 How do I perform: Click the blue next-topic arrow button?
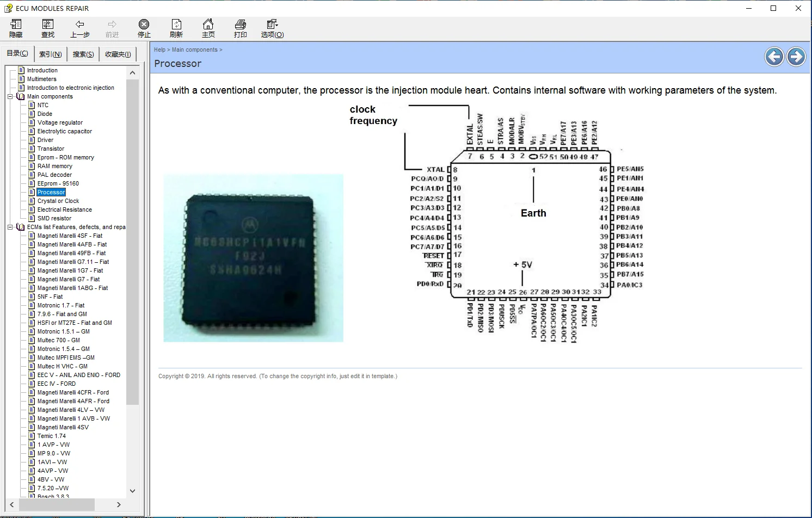pos(796,56)
